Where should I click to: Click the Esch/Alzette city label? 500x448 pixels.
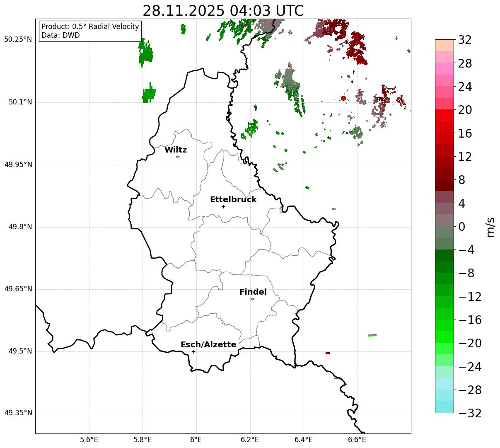pyautogui.click(x=208, y=345)
